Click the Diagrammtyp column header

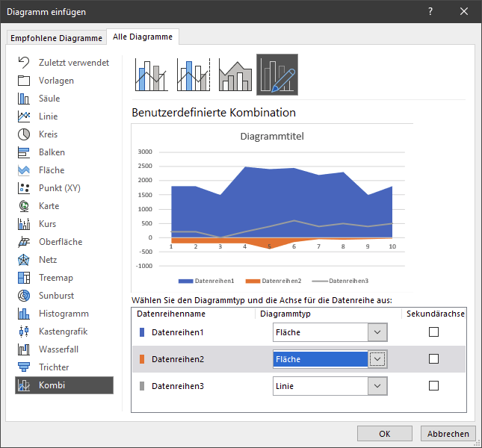point(285,314)
